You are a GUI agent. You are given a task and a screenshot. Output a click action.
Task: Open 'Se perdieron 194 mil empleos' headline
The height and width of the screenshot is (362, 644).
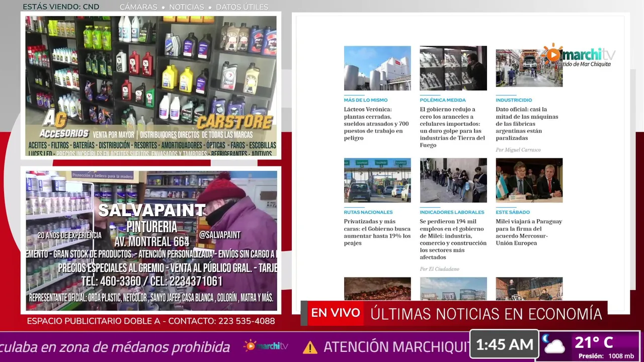(x=453, y=239)
